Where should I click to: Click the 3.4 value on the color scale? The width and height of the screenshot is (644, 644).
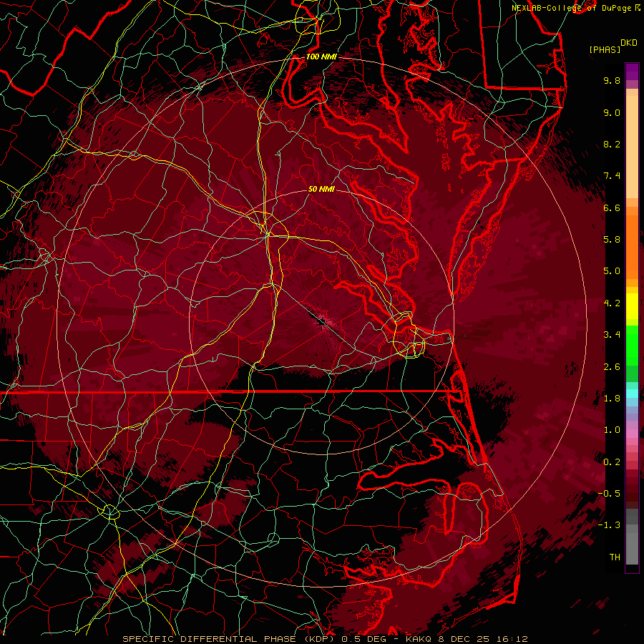point(612,335)
